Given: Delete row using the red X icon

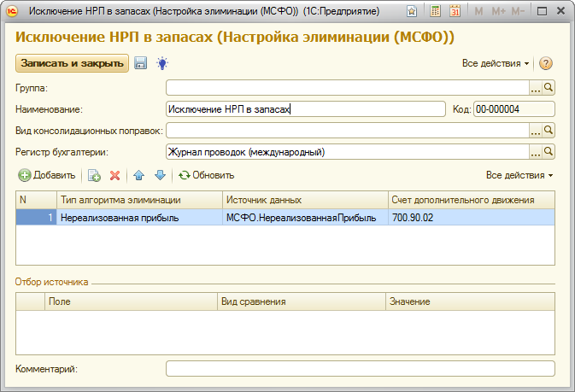Looking at the screenshot, I should tap(114, 175).
